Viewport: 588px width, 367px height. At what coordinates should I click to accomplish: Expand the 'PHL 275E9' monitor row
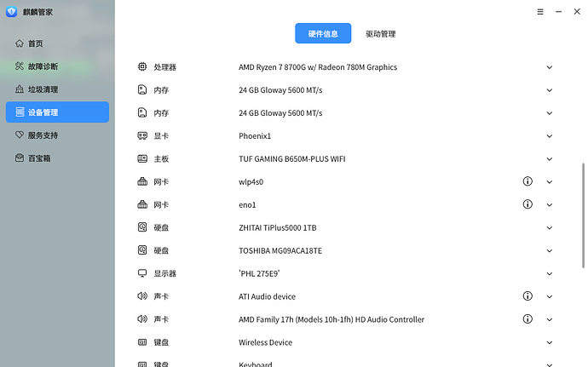pyautogui.click(x=550, y=273)
